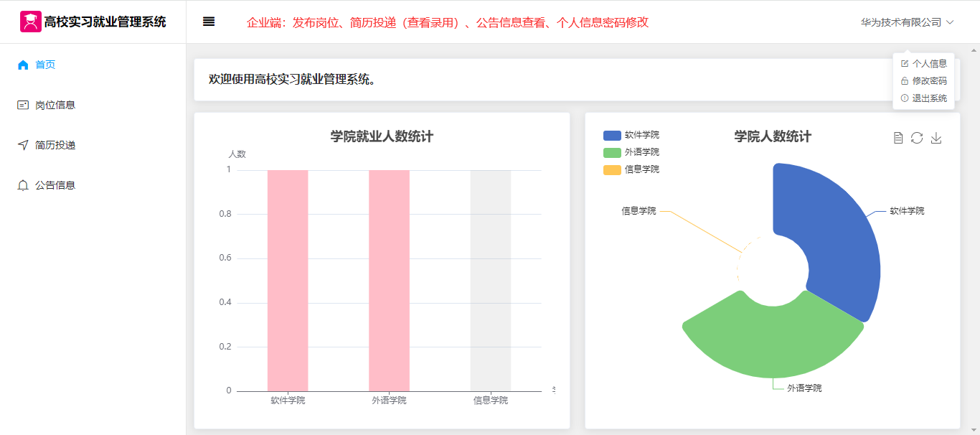Image resolution: width=980 pixels, height=435 pixels.
Task: Expand the 华为技术有限公司 dropdown arrow
Action: (x=950, y=22)
